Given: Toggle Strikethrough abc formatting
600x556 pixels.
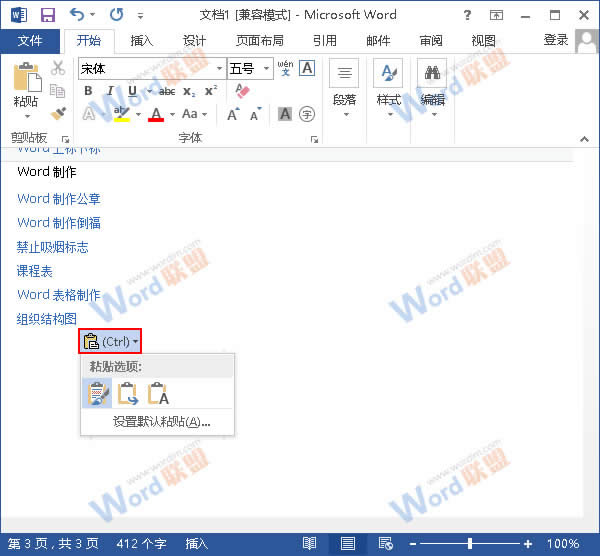Looking at the screenshot, I should pos(167,91).
